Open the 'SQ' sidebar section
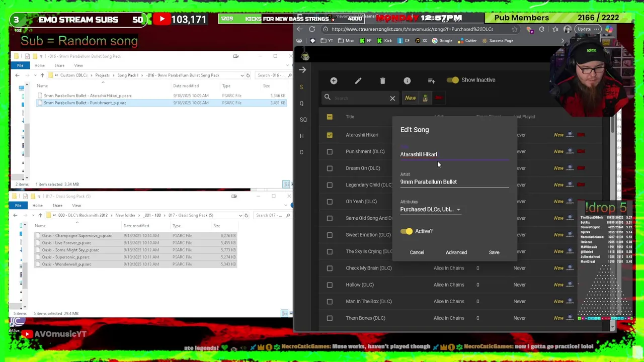 pyautogui.click(x=303, y=119)
